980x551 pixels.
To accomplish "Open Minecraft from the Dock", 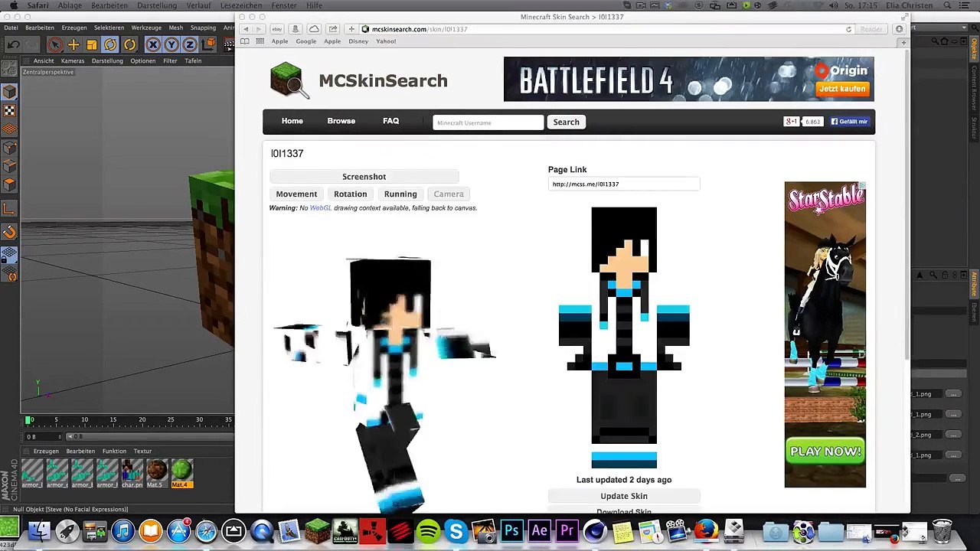I will pos(317,530).
